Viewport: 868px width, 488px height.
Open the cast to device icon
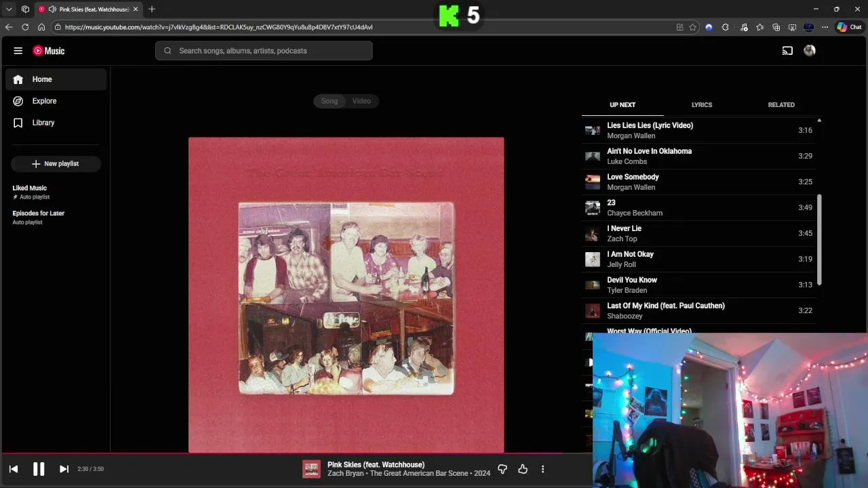(787, 51)
